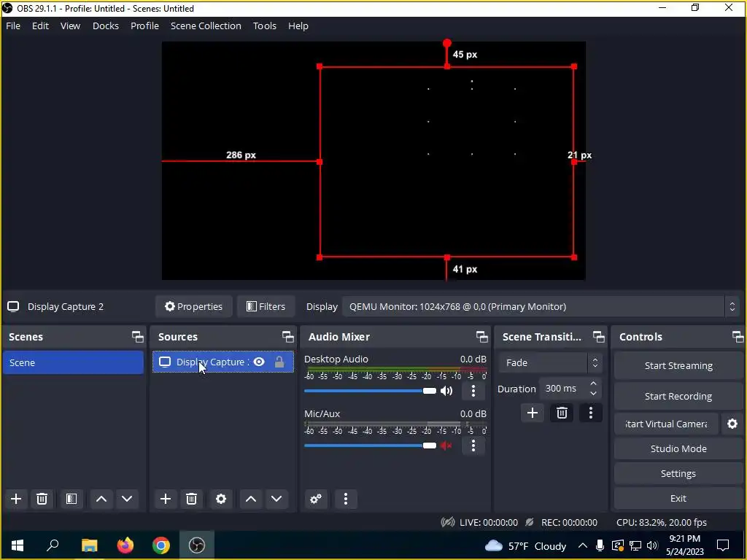Open the Display monitor dropdown
This screenshot has width=747, height=560.
(541, 307)
